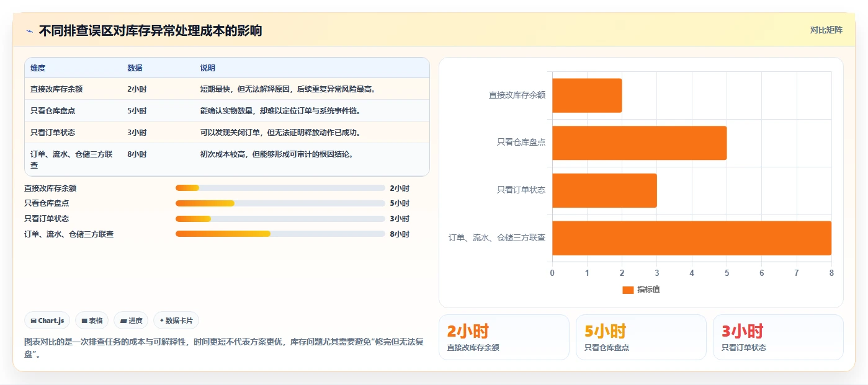Viewport: 868px width, 385px height.
Task: Click the explanation starting 初次成本较高
Action: [x=277, y=154]
